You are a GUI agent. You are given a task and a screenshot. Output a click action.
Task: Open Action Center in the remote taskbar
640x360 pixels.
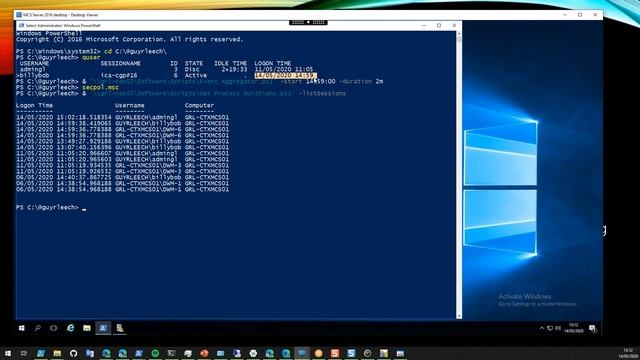(x=593, y=328)
